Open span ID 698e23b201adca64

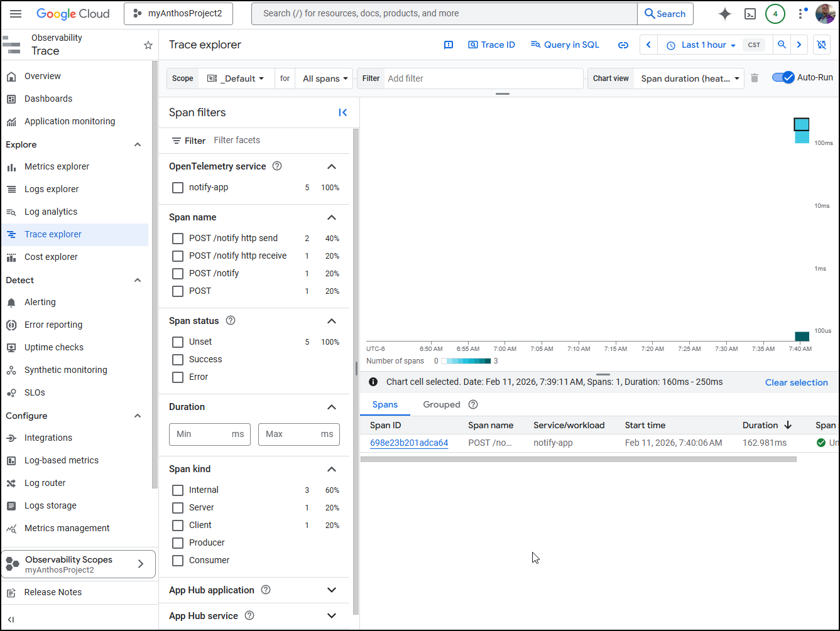(408, 443)
